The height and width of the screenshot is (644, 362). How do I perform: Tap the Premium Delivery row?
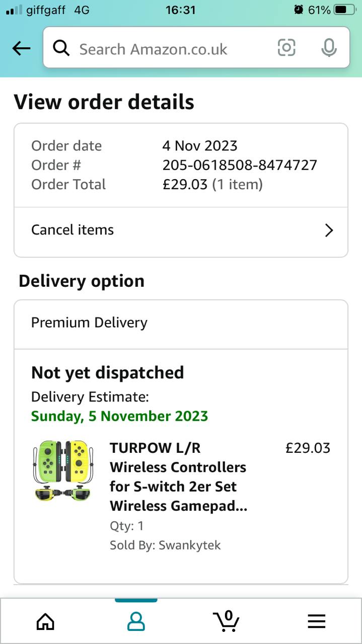(x=90, y=323)
